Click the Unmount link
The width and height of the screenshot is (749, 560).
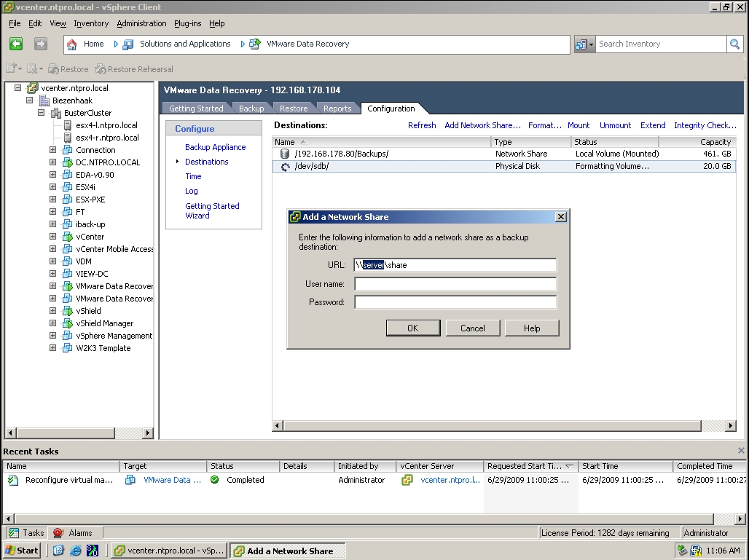[615, 125]
